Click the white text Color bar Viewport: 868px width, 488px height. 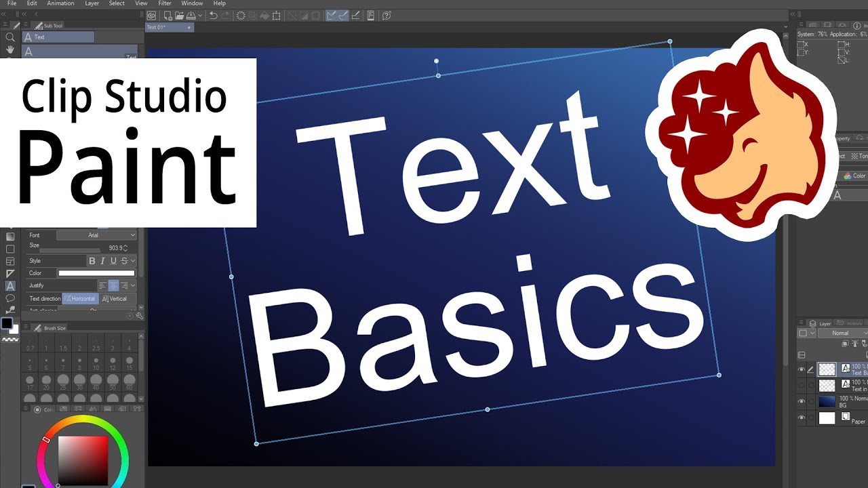(96, 273)
